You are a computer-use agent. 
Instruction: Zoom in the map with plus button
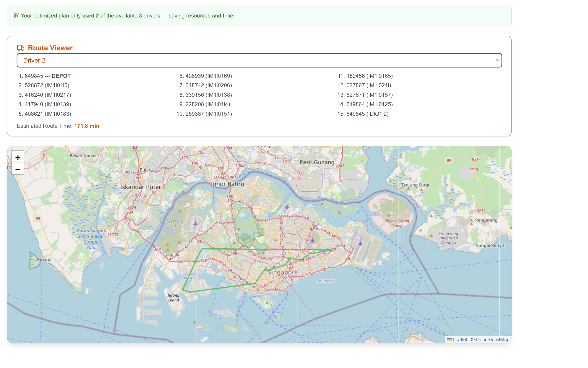point(18,157)
